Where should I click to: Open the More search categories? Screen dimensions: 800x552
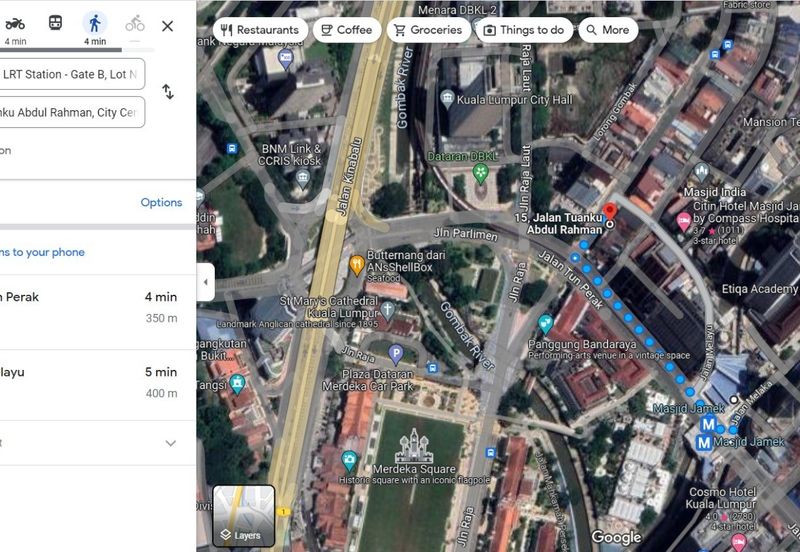(607, 30)
